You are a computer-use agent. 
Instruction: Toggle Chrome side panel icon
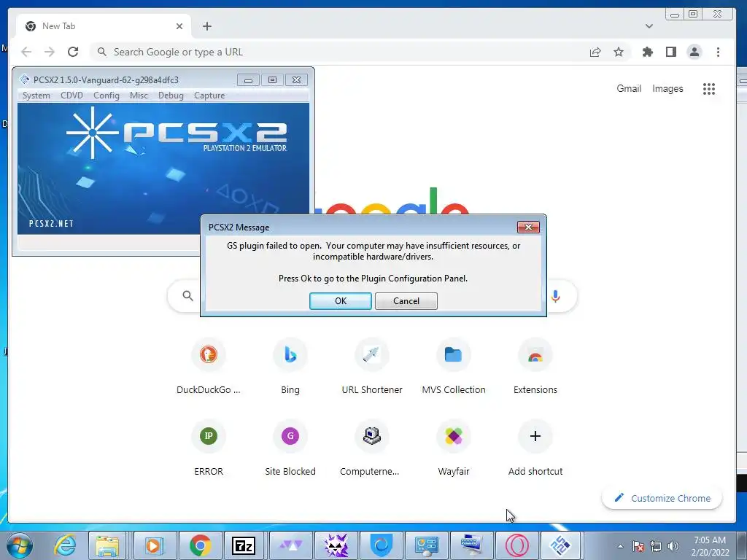point(671,52)
